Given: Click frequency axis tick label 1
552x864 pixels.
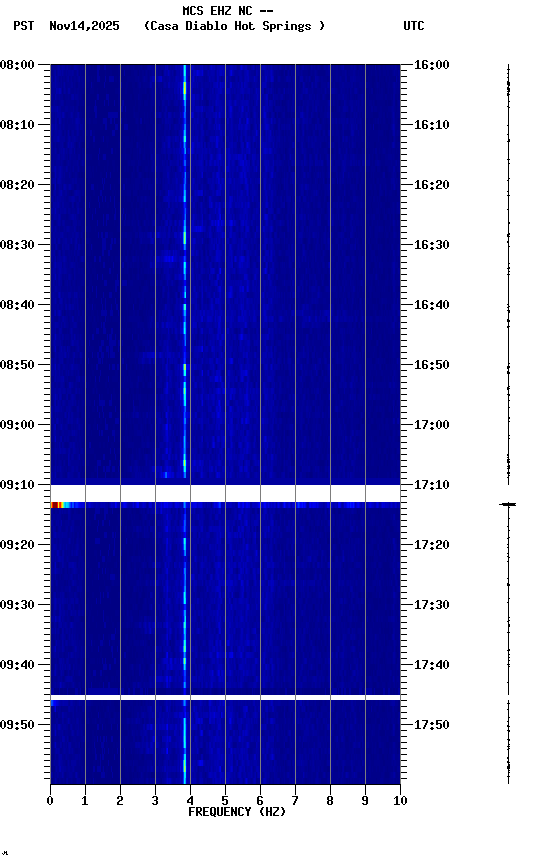Looking at the screenshot, I should tap(85, 801).
